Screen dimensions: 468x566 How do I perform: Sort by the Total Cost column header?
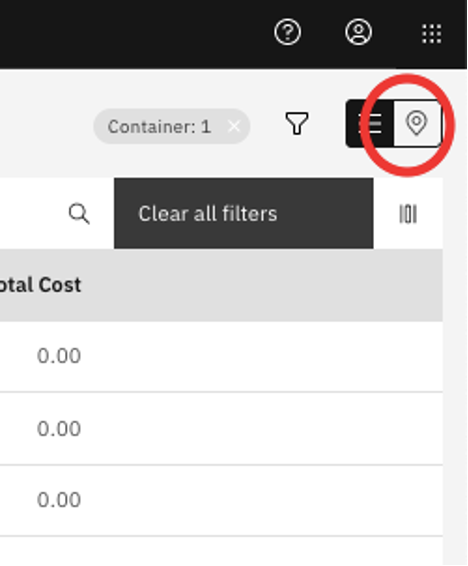tap(40, 285)
